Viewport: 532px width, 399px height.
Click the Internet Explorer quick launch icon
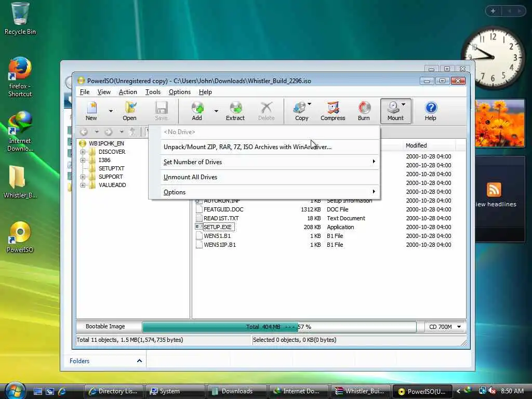[x=62, y=391]
